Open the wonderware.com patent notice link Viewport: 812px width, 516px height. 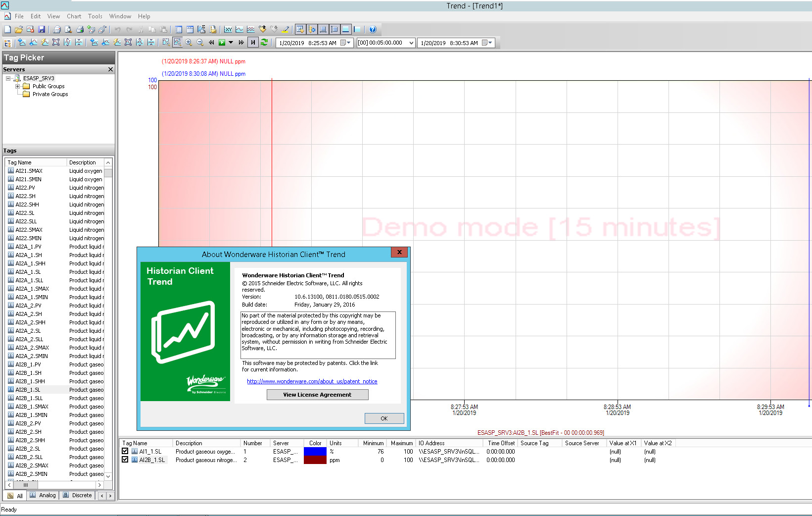click(312, 381)
